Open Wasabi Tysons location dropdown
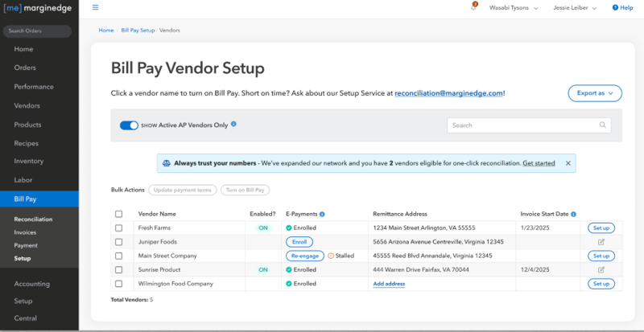644x332 pixels. click(x=514, y=8)
